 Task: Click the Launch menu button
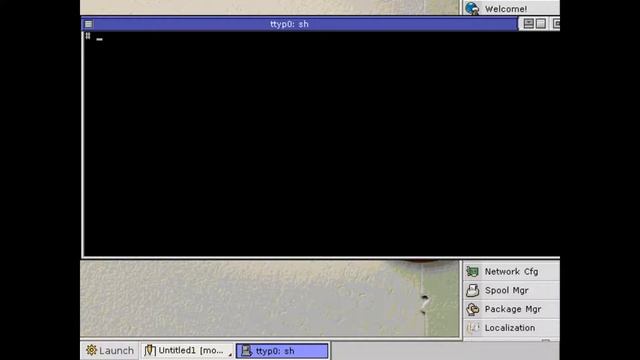pos(110,351)
